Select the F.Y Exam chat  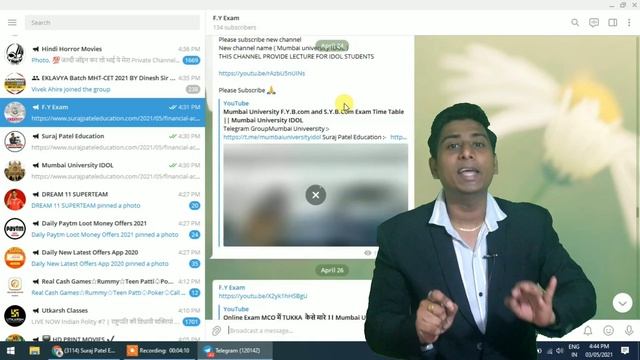(x=102, y=112)
